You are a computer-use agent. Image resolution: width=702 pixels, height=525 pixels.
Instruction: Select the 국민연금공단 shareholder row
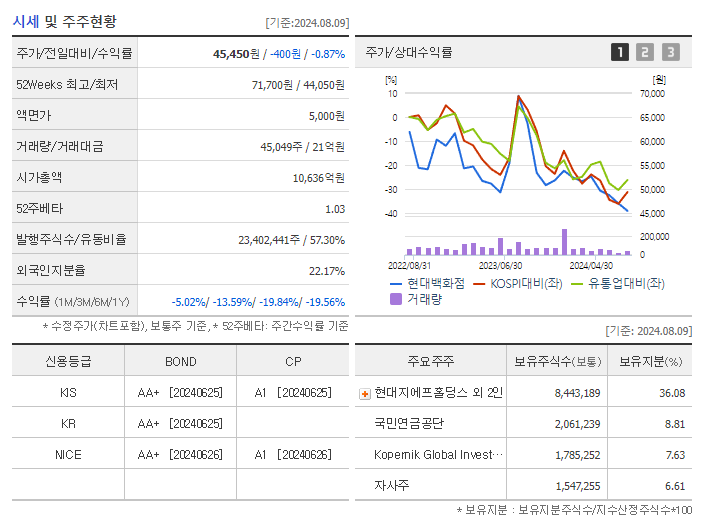coord(523,423)
